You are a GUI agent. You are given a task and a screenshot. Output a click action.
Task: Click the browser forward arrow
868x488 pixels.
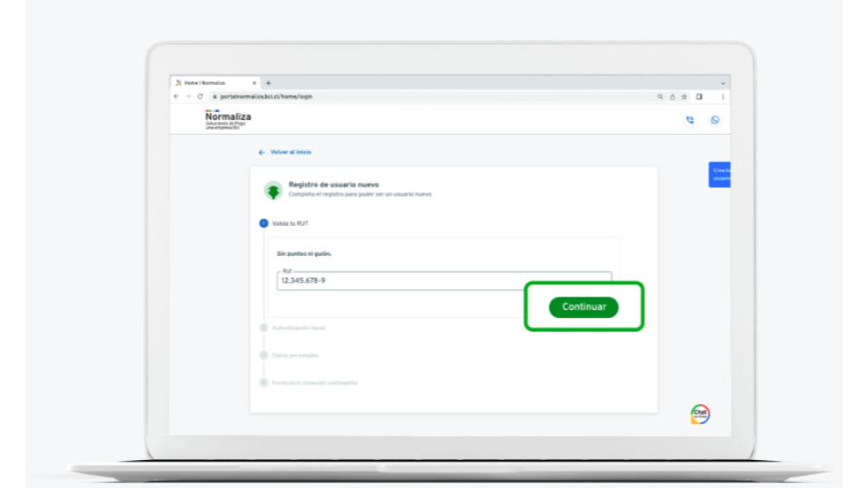[x=188, y=96]
